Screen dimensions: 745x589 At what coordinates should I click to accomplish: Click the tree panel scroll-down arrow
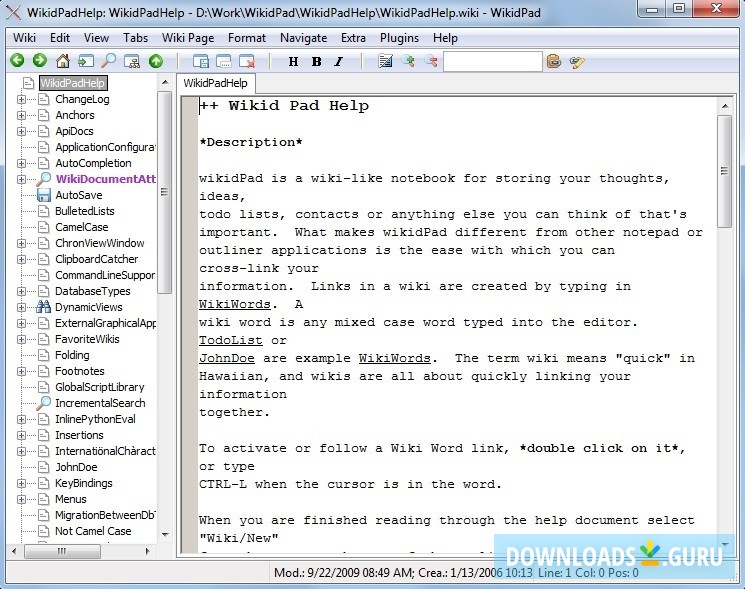pos(165,534)
